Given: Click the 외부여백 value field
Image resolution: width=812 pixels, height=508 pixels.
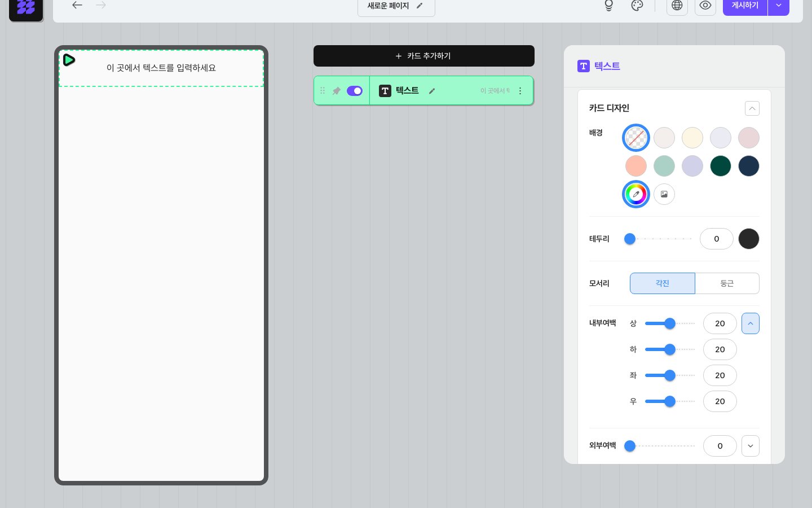Looking at the screenshot, I should (x=720, y=446).
